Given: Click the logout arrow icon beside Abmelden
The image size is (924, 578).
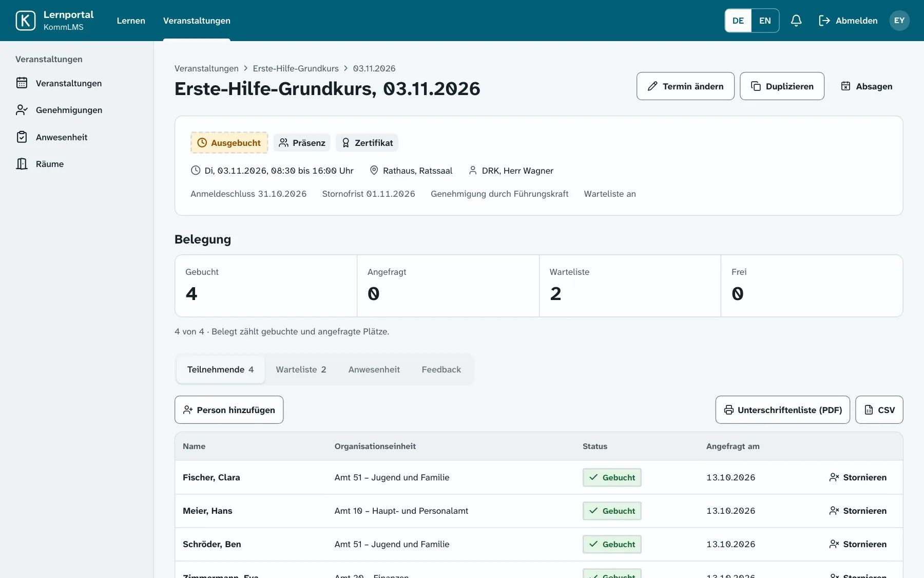Looking at the screenshot, I should pyautogui.click(x=824, y=21).
